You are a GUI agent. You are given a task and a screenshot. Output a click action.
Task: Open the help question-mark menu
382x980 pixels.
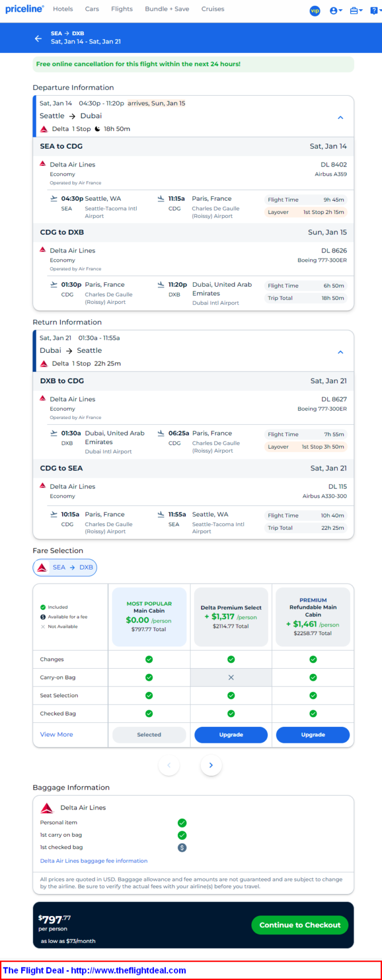tap(375, 11)
